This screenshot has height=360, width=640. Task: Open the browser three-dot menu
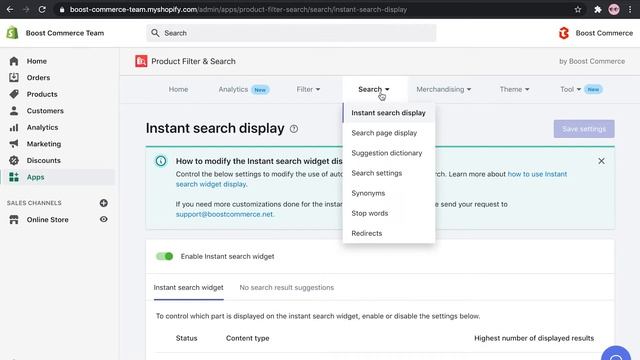(x=630, y=9)
